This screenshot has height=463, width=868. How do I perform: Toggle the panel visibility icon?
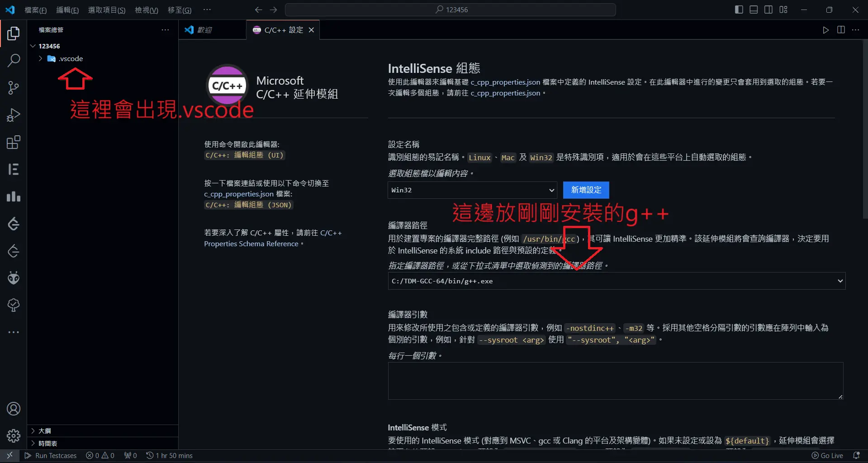753,9
